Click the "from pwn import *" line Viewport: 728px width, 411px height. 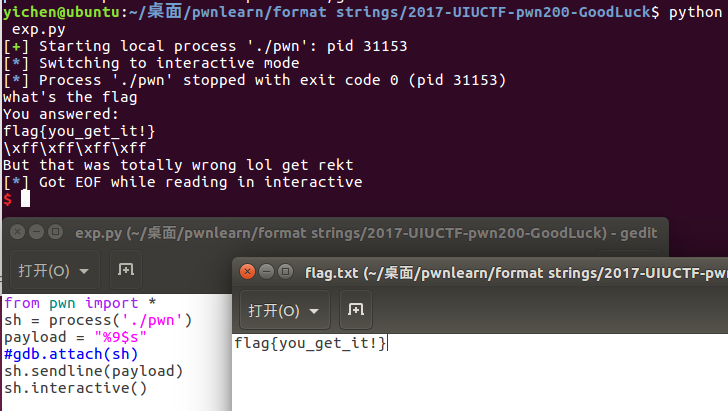[80, 303]
